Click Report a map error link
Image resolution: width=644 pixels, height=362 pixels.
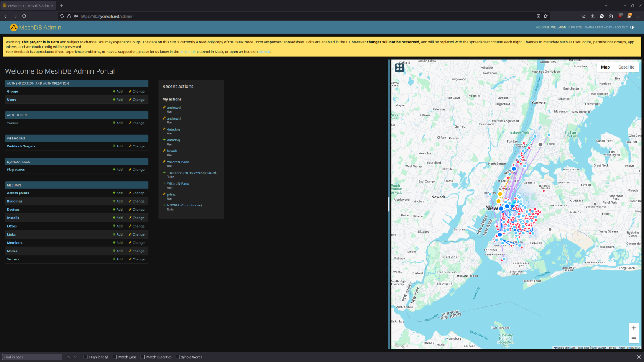pyautogui.click(x=629, y=348)
